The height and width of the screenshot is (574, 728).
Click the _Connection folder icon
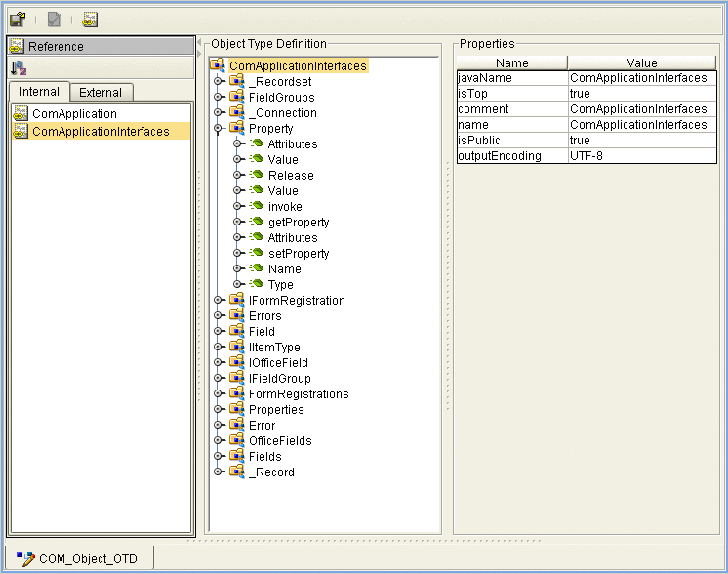coord(237,112)
